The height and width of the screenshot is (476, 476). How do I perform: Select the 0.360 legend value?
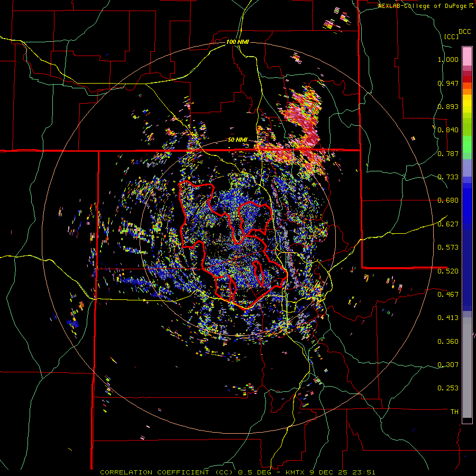click(448, 342)
